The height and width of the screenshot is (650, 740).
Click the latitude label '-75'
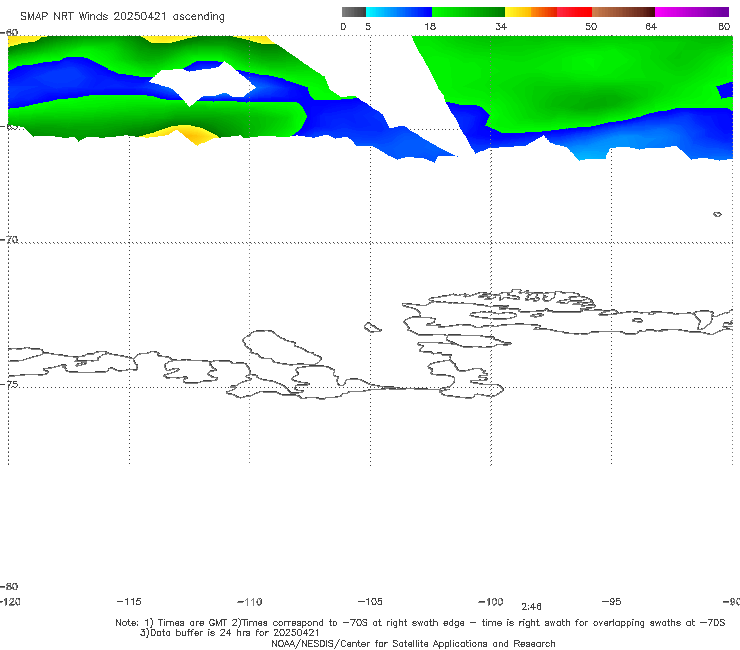[9, 384]
